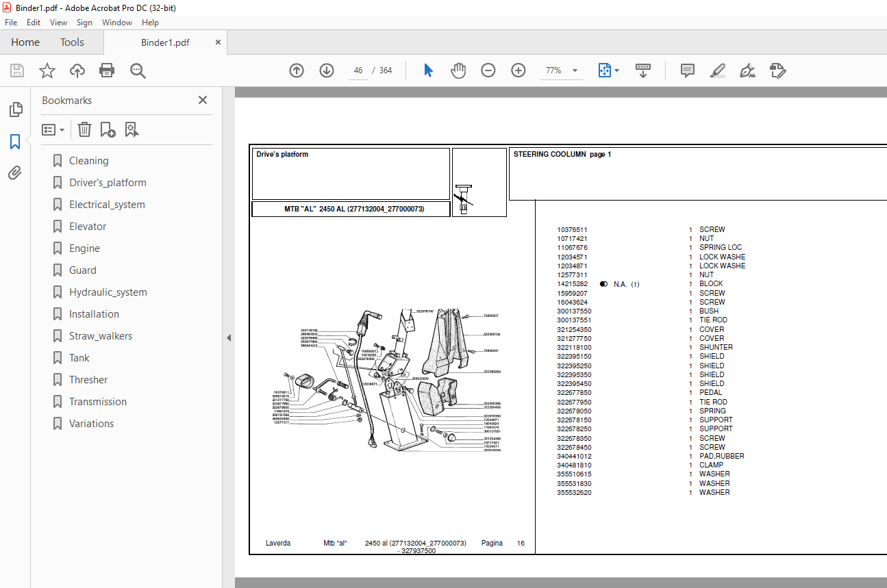Screen dimensions: 887x588
Task: Go to next page arrow
Action: 327,71
